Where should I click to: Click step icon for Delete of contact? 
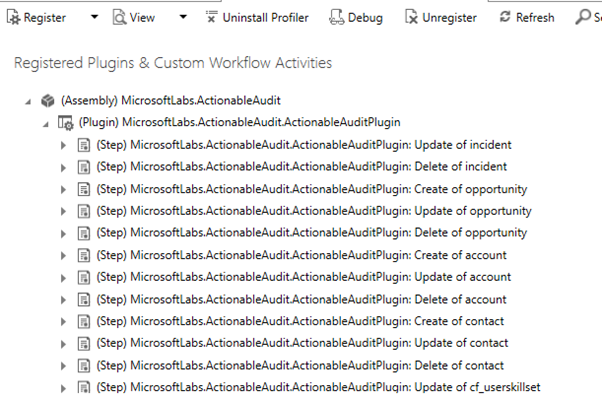84,365
